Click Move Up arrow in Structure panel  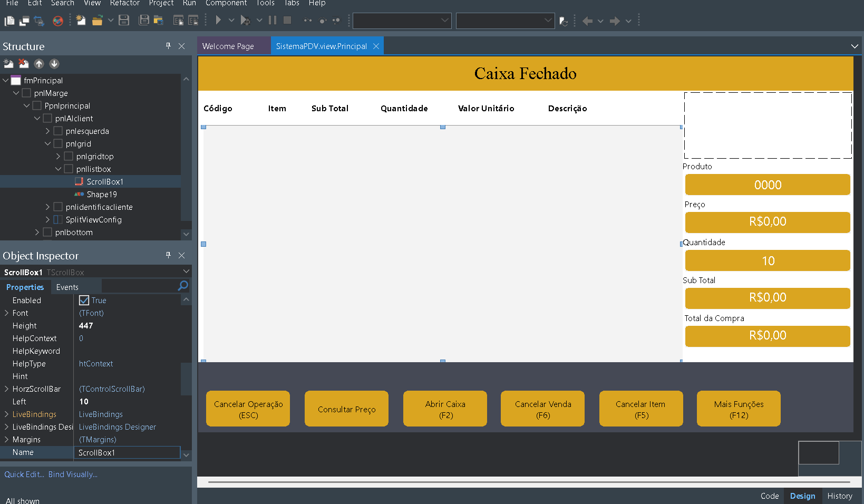(x=39, y=64)
